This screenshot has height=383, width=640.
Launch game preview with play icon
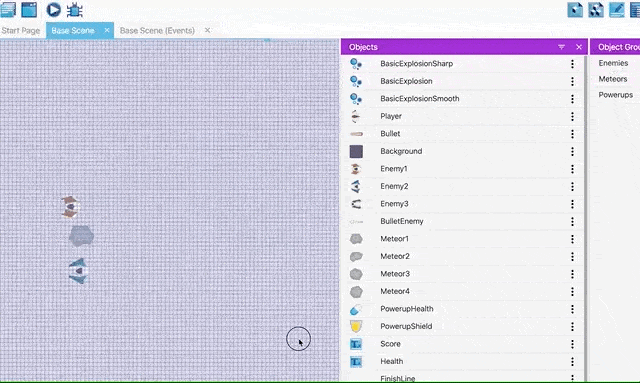(53, 9)
